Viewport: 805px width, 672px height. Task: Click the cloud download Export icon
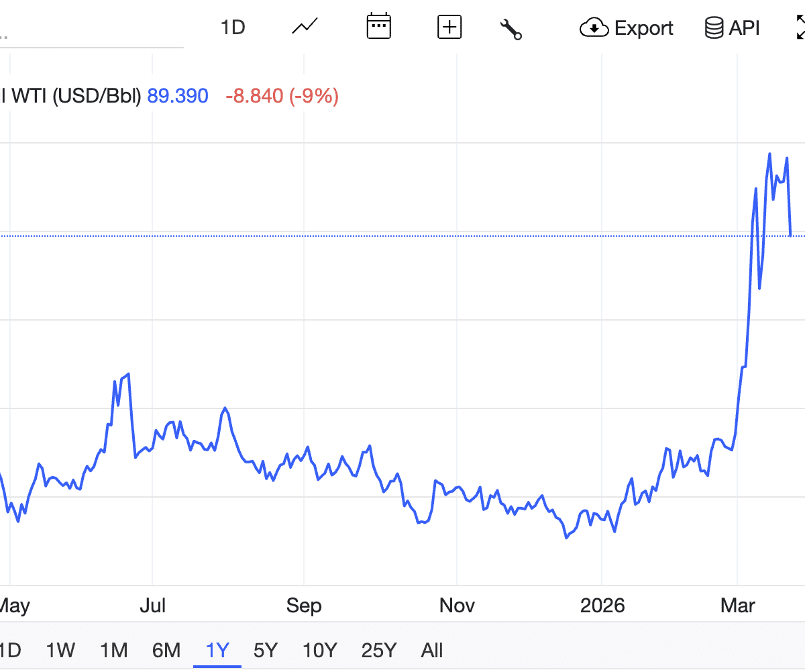tap(594, 28)
